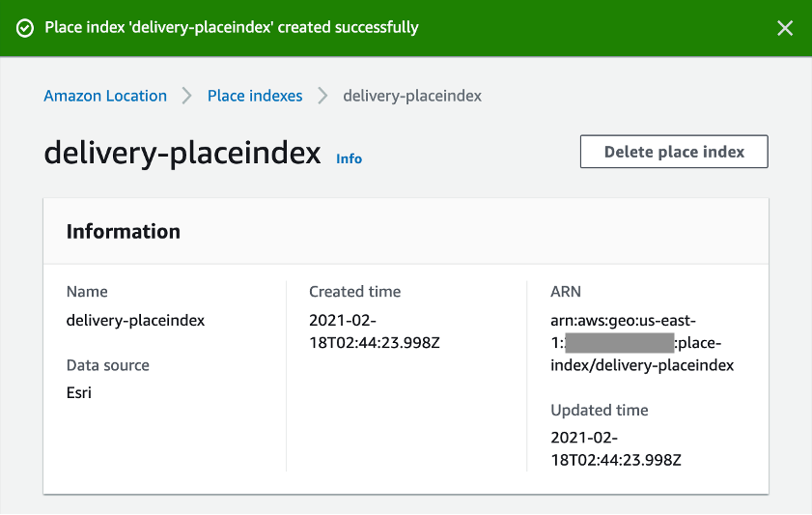The image size is (812, 515).
Task: Click the Esri data source value
Action: [x=79, y=393]
